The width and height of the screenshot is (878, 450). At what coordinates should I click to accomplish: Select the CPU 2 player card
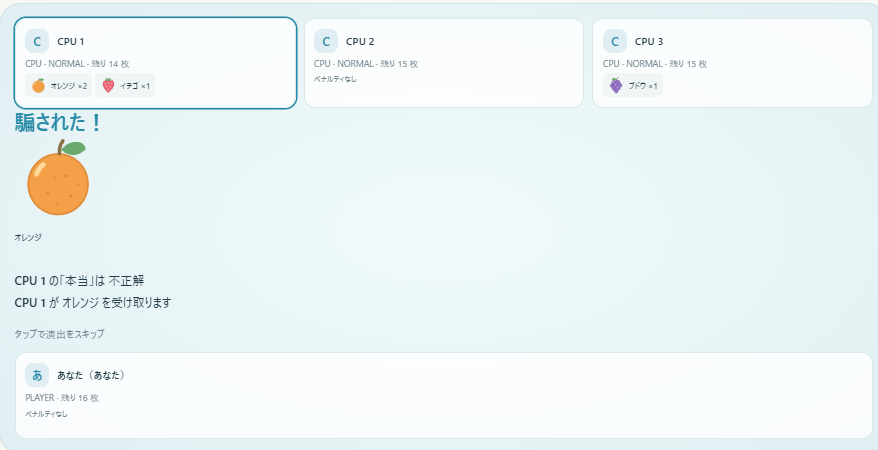[444, 63]
